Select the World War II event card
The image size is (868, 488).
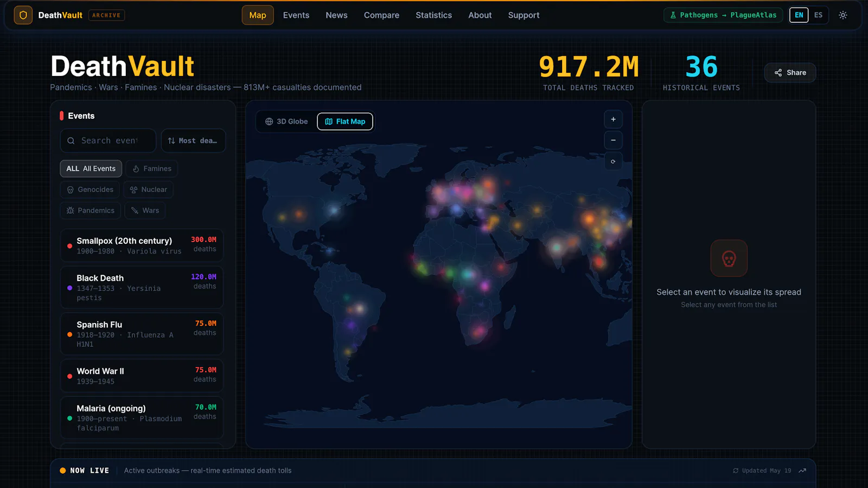tap(142, 376)
